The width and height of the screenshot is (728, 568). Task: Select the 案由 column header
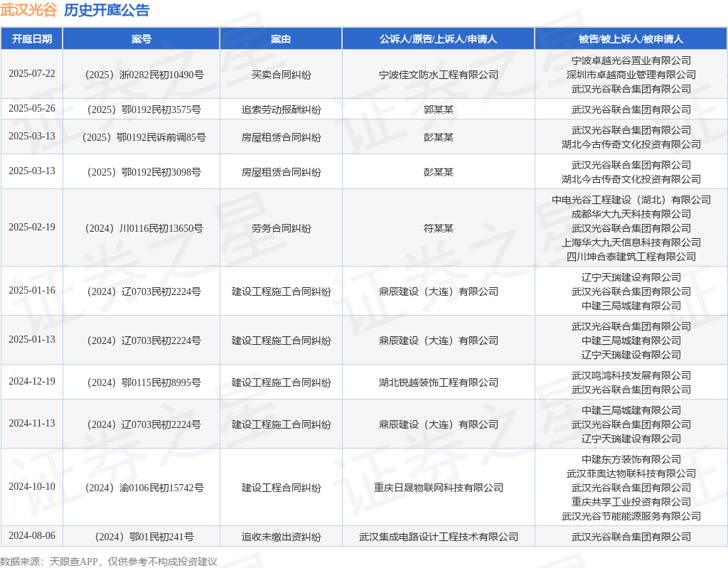click(x=281, y=39)
